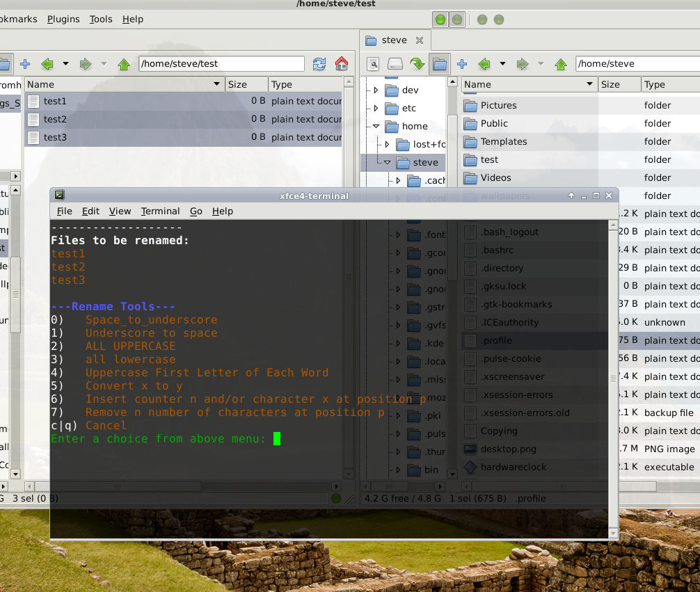The width and height of the screenshot is (700, 592).
Task: Select the test3 file icon
Action: pyautogui.click(x=33, y=138)
